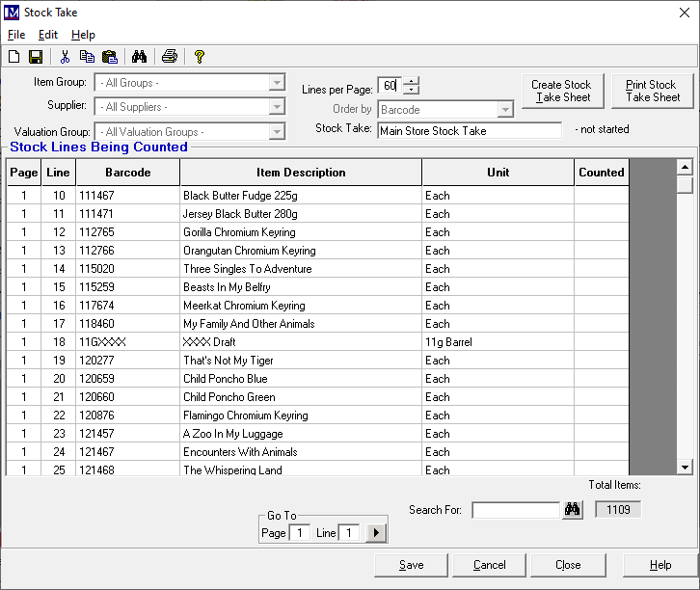This screenshot has width=700, height=590.
Task: Click the Find binoculars icon in toolbar
Action: point(139,57)
